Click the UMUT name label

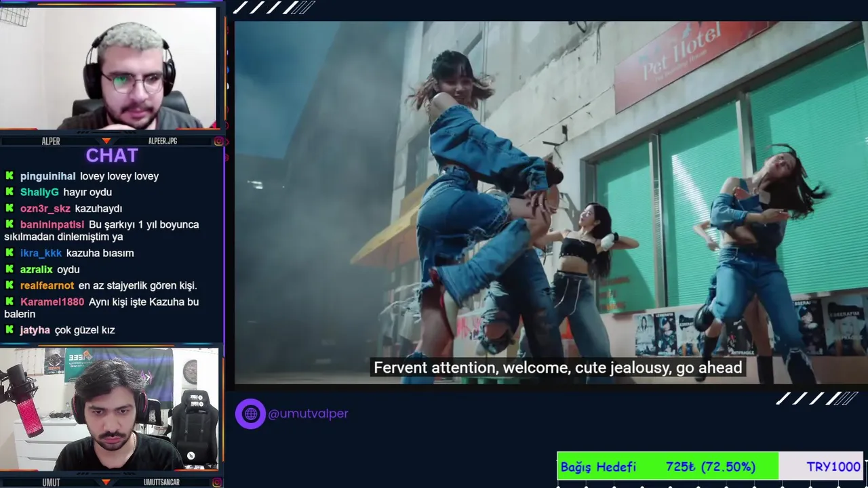click(x=51, y=483)
